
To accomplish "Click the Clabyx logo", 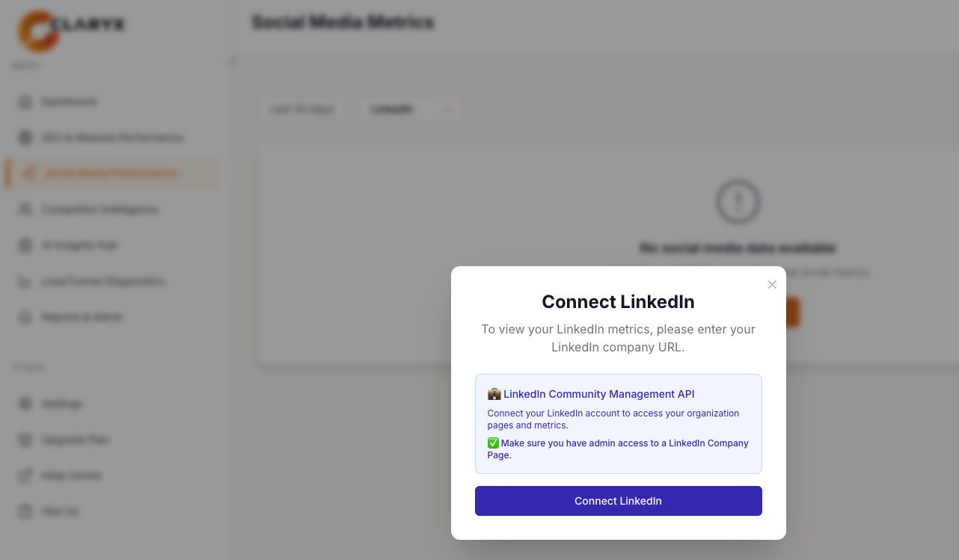I will (71, 28).
